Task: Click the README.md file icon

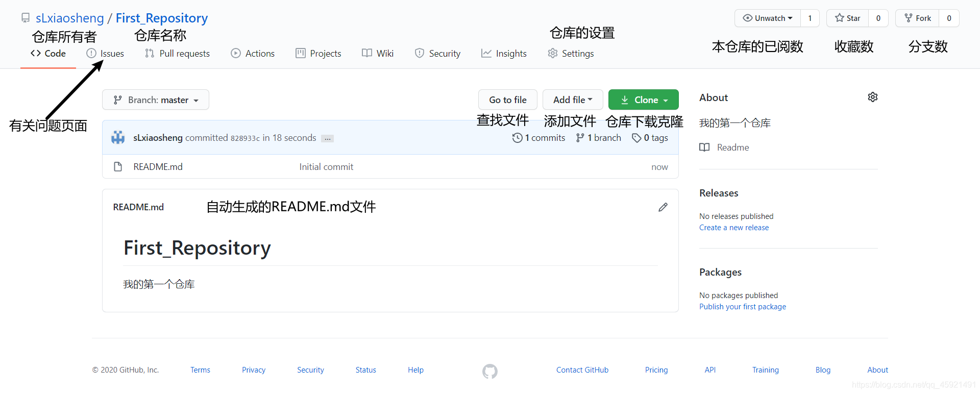Action: point(118,167)
